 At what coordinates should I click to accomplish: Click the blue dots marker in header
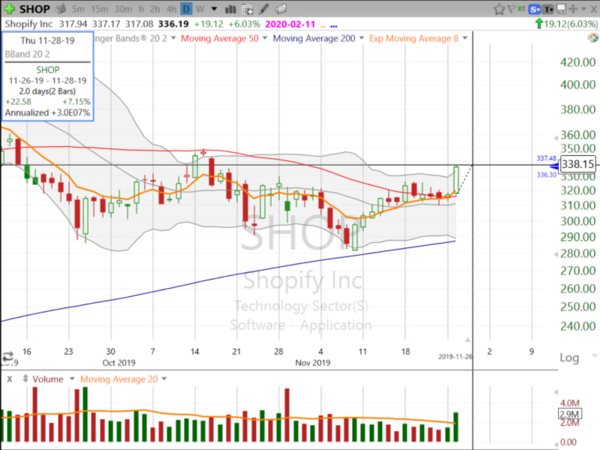coord(333,26)
